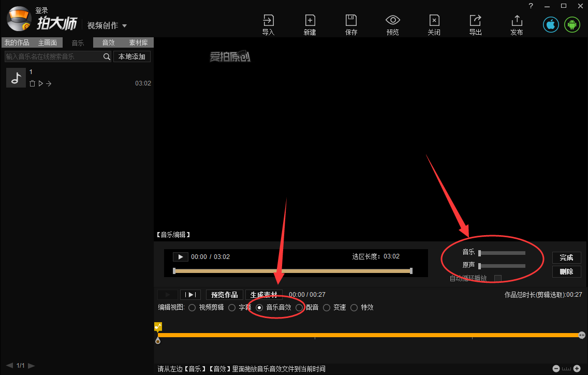This screenshot has height=375, width=588.
Task: Click the 本地添加 button
Action: point(132,56)
